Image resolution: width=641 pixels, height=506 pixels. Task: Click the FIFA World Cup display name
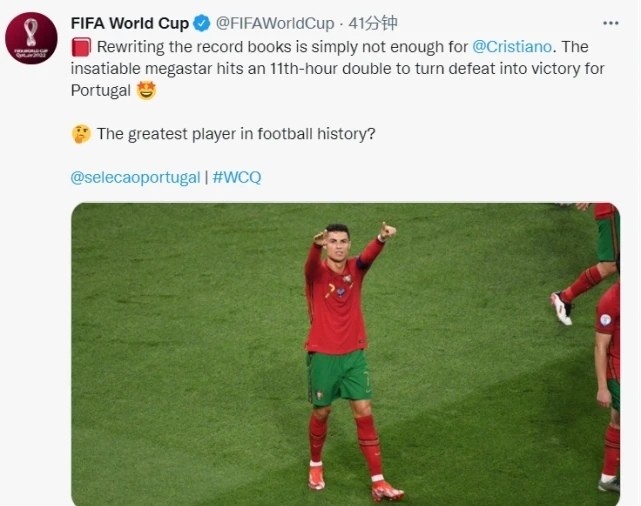point(130,23)
